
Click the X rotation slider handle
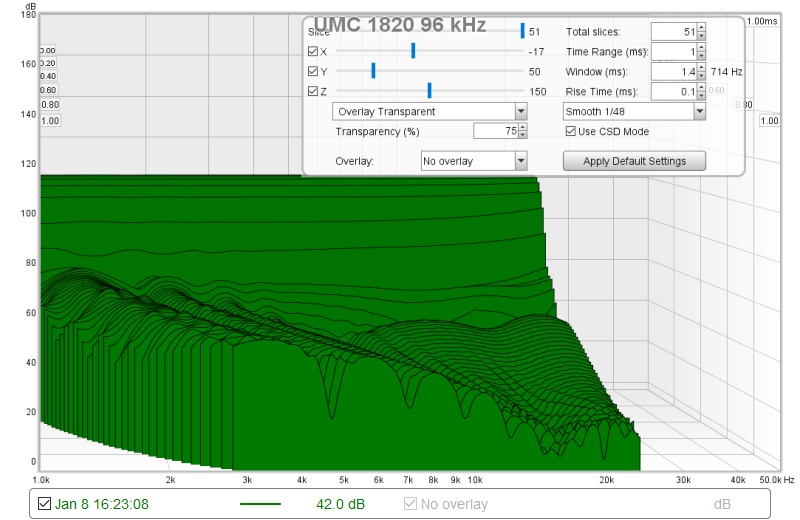point(413,51)
